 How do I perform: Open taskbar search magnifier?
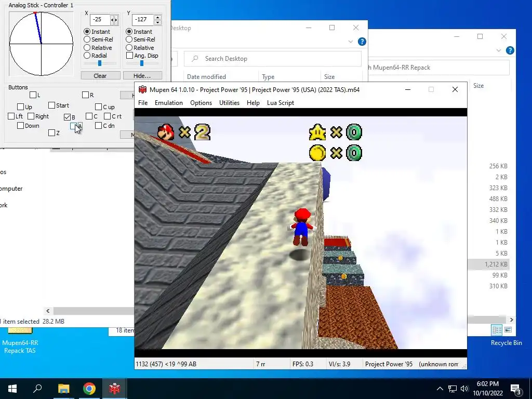point(37,388)
